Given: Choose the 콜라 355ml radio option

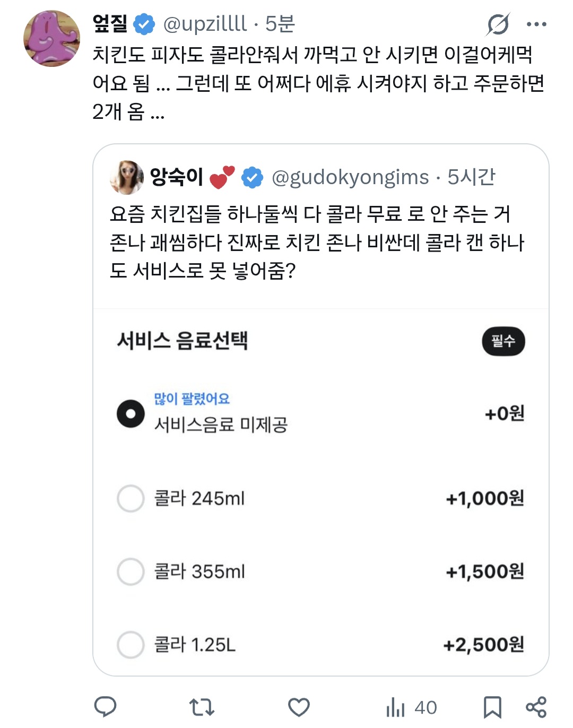Looking at the screenshot, I should click(x=131, y=571).
